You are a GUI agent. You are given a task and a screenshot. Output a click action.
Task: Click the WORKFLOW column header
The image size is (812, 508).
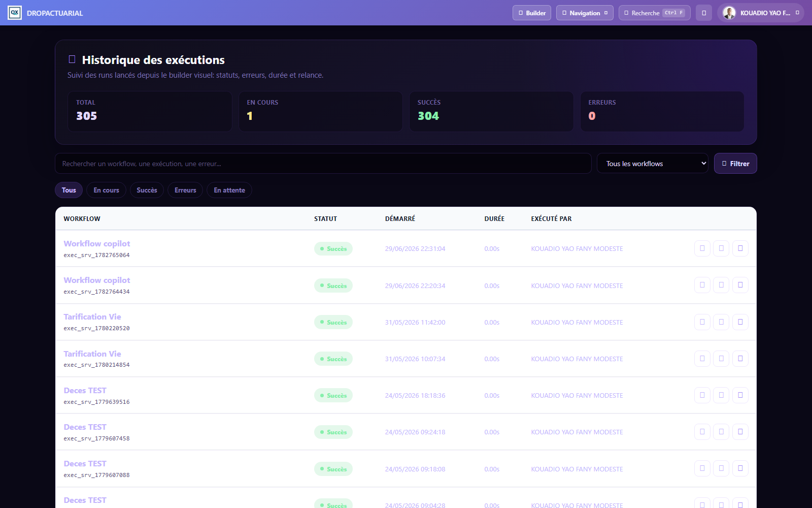82,219
